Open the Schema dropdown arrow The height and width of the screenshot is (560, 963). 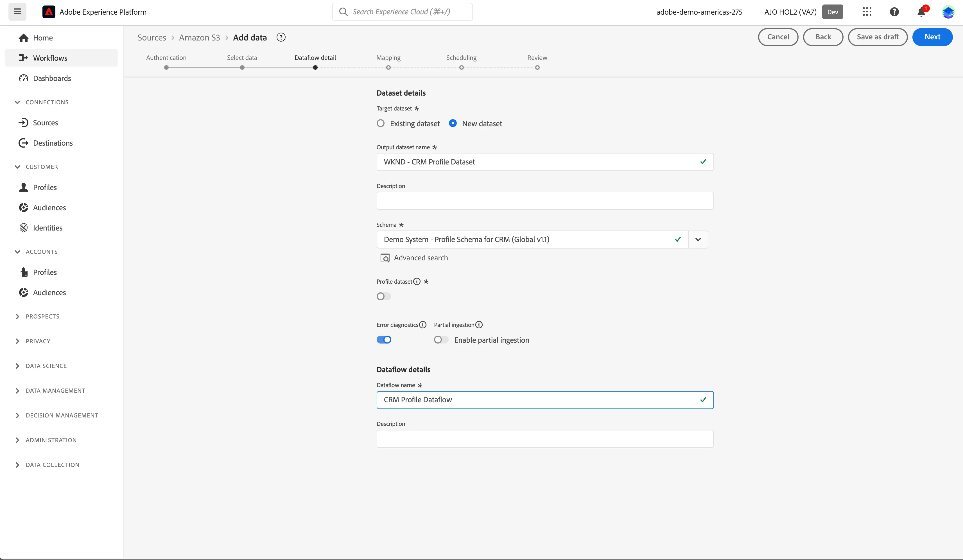coord(698,240)
